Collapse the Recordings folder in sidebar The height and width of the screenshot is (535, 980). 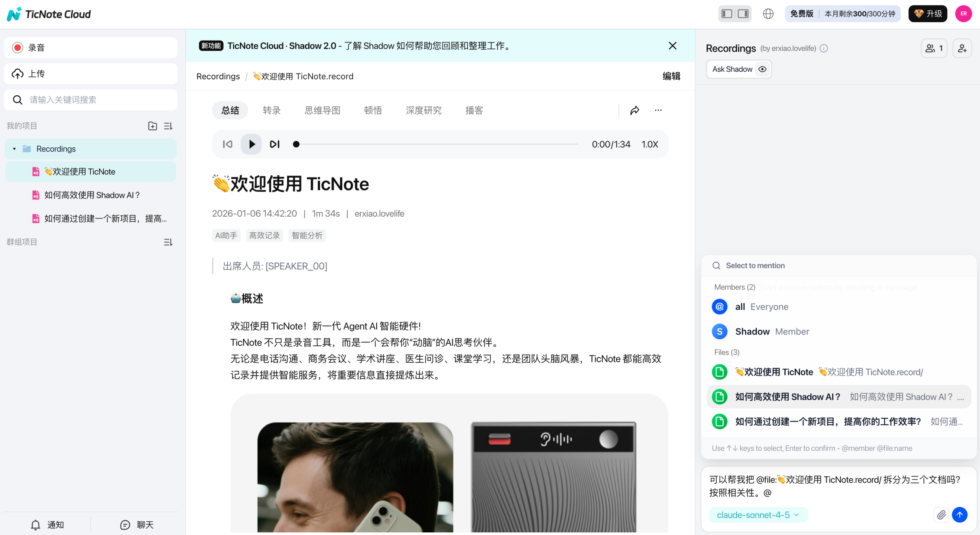click(x=14, y=148)
